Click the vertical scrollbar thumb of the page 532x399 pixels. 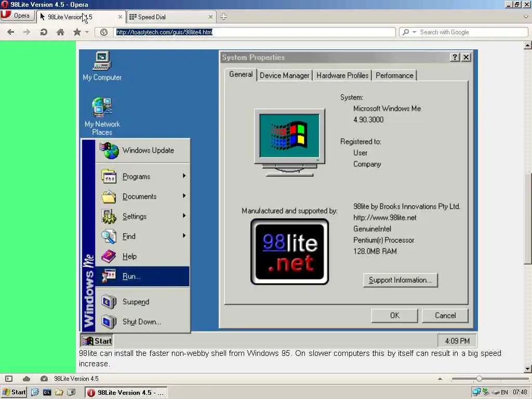point(527,219)
